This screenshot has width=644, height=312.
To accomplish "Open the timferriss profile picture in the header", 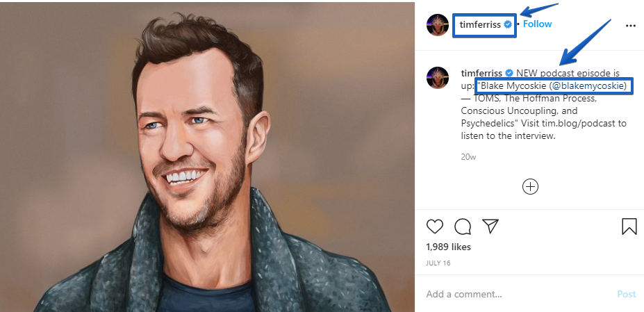I will (438, 24).
